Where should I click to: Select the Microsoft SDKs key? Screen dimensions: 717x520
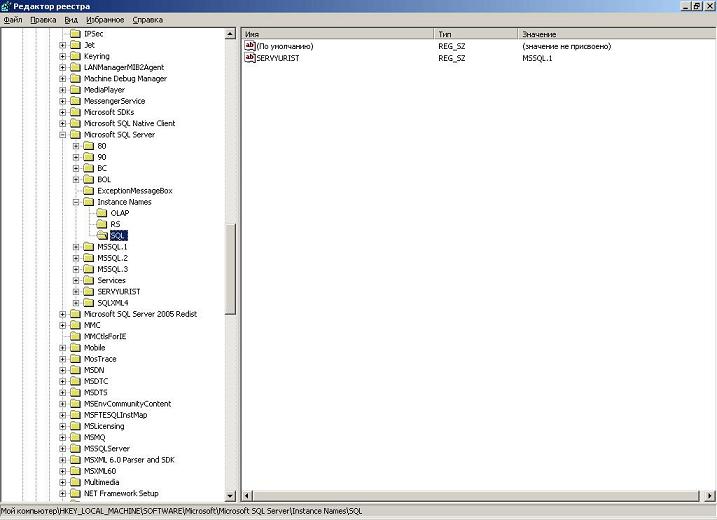(x=109, y=112)
